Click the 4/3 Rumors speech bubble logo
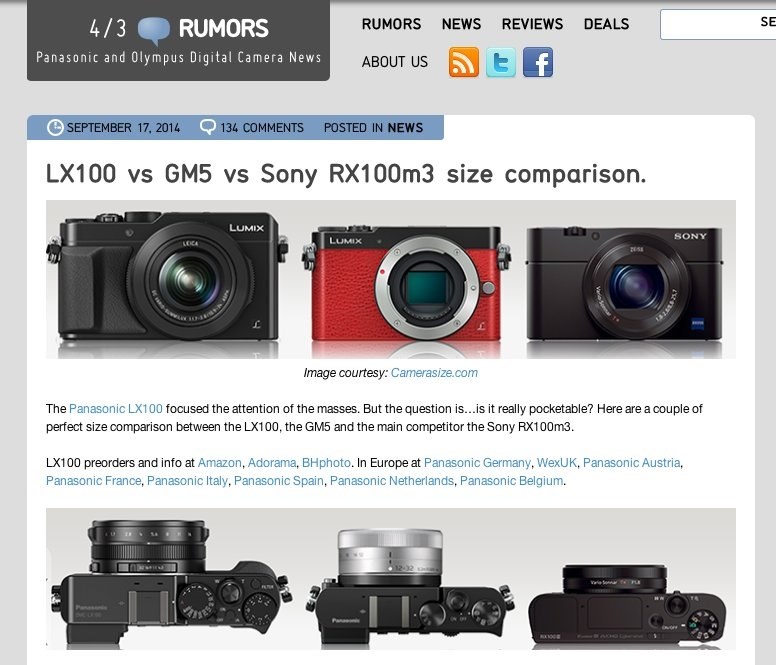 tap(153, 30)
